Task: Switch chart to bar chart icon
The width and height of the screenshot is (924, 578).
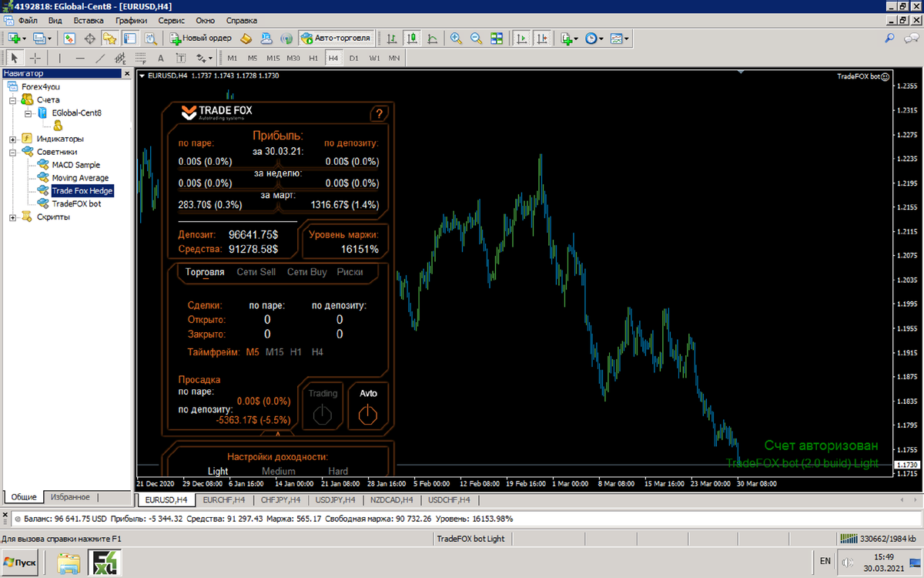Action: click(x=393, y=38)
